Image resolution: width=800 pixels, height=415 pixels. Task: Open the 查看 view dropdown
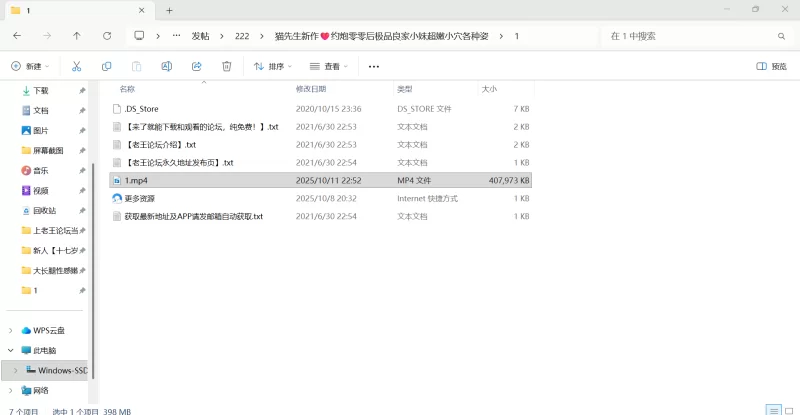tap(329, 66)
